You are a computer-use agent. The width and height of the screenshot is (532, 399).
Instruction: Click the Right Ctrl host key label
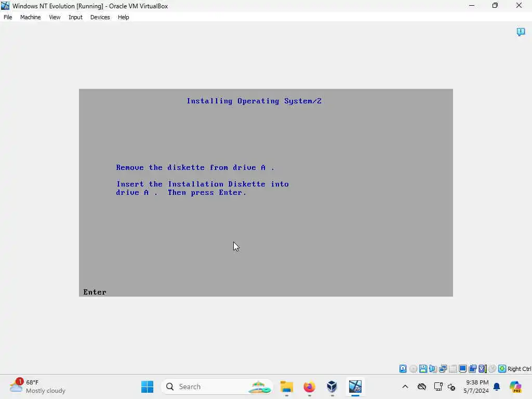click(x=519, y=369)
